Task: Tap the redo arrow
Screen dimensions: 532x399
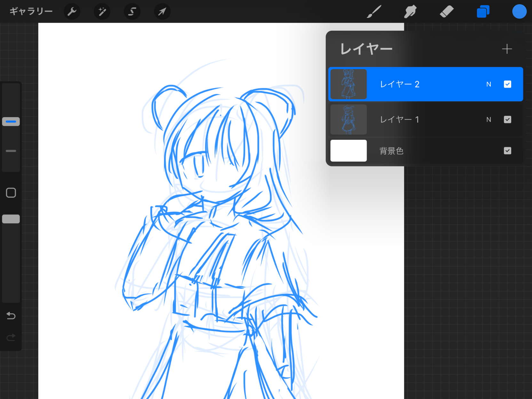Action: pos(11,338)
